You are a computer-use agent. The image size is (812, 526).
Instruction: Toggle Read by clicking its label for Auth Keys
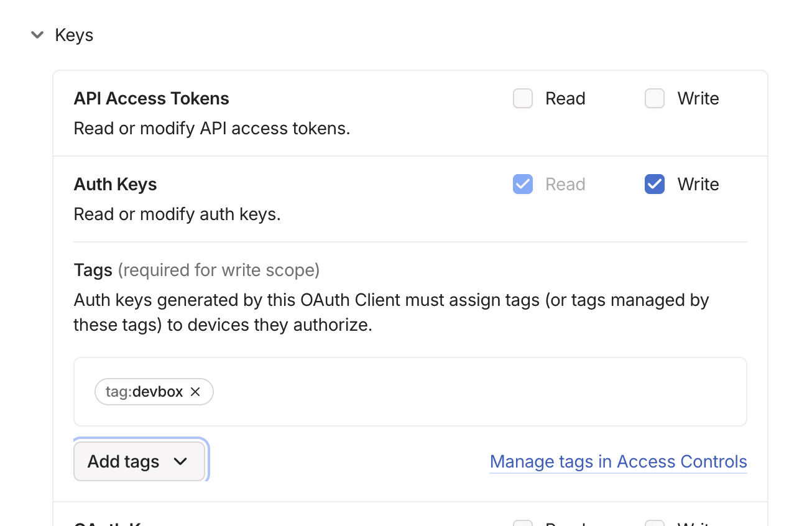coord(565,184)
